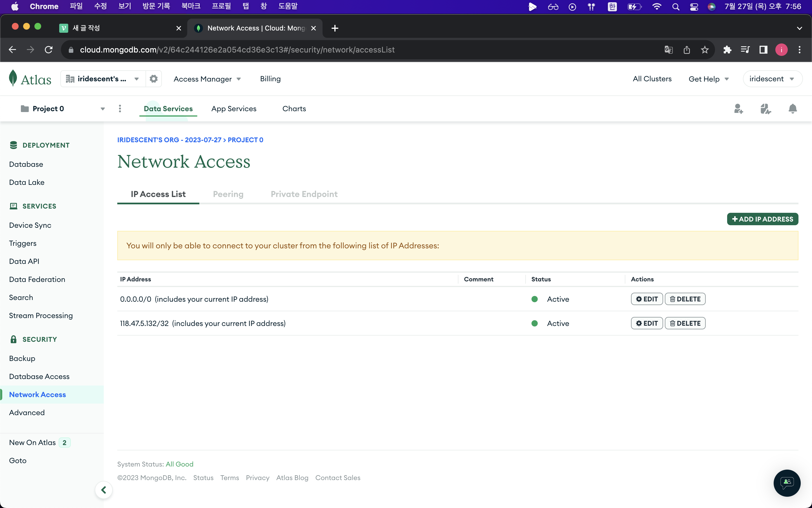The image size is (812, 508).
Task: Open the 북마크 menu in menu bar
Action: (191, 6)
